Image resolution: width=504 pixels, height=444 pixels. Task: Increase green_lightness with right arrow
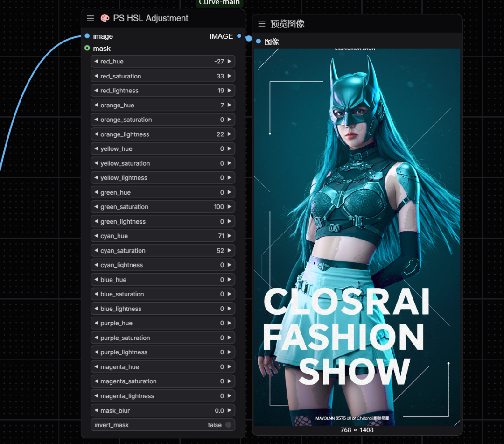tap(230, 221)
